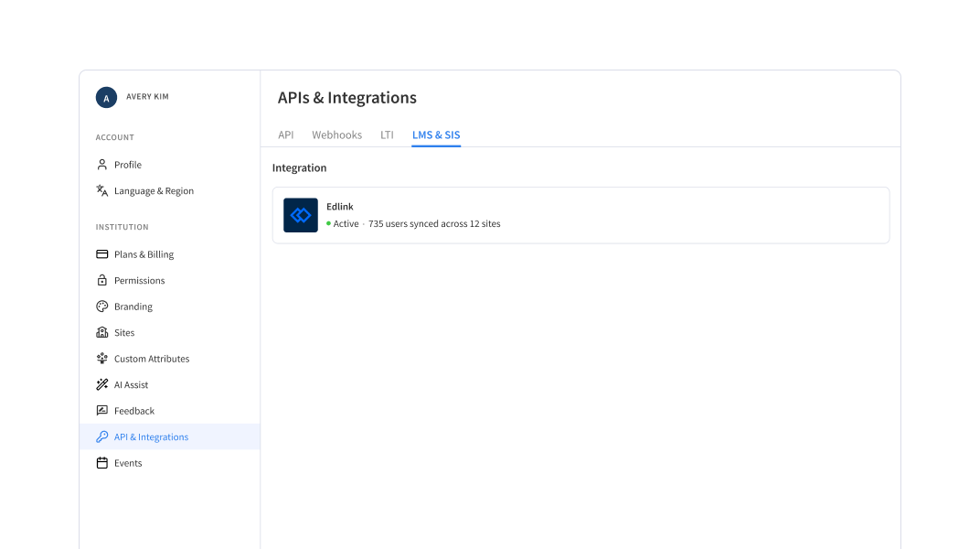The width and height of the screenshot is (980, 549).
Task: Click the AI Assist magic wand icon
Action: point(101,384)
